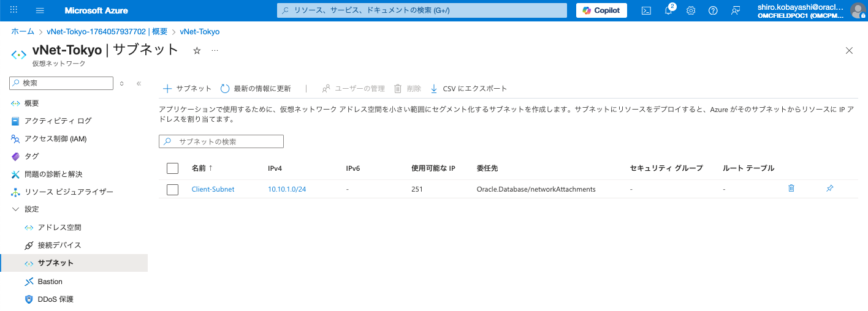Click the vNet-Tokyo virtual network icon
Viewport: 868px width, 311px height.
point(19,54)
